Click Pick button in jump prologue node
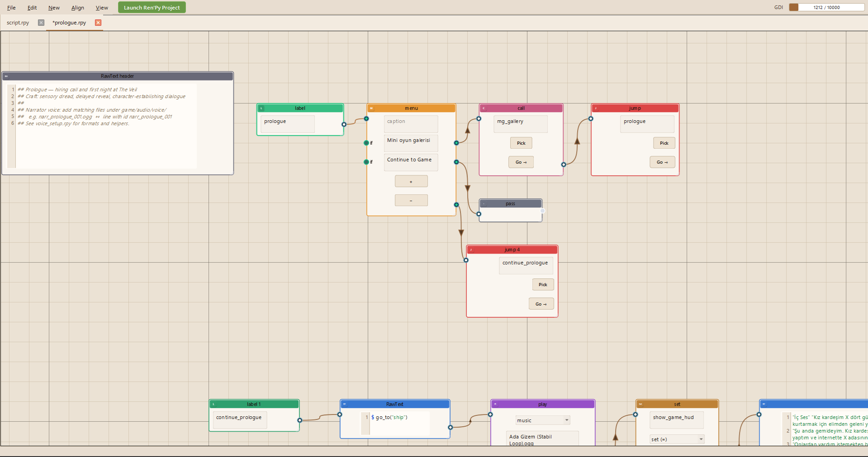The height and width of the screenshot is (457, 868). click(664, 143)
